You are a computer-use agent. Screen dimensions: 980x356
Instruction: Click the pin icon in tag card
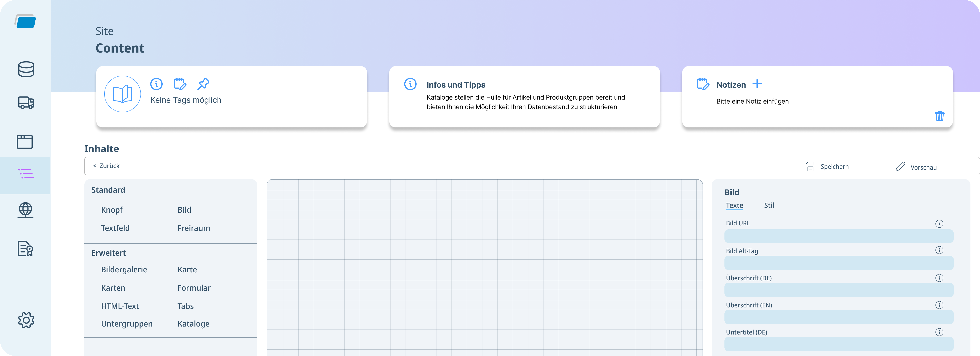pos(203,84)
